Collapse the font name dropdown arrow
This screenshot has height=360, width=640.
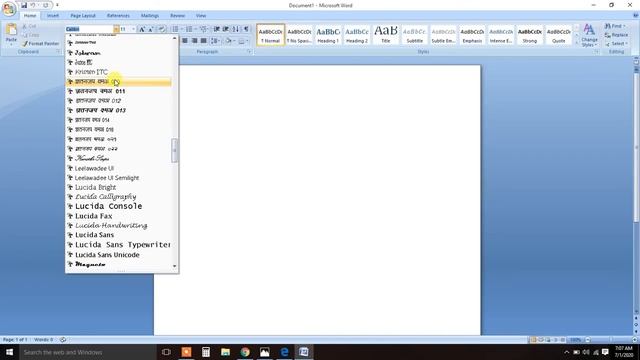[116, 29]
